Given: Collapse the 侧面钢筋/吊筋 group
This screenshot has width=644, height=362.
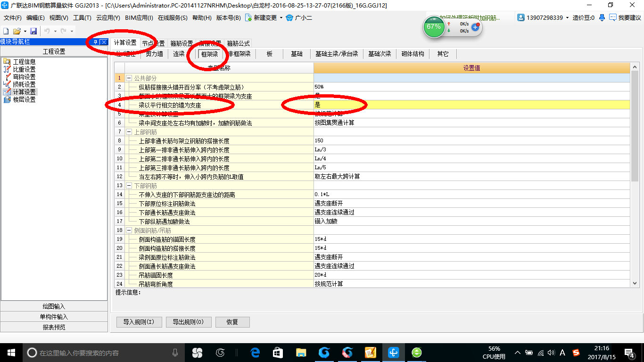Looking at the screenshot, I should pyautogui.click(x=129, y=230).
